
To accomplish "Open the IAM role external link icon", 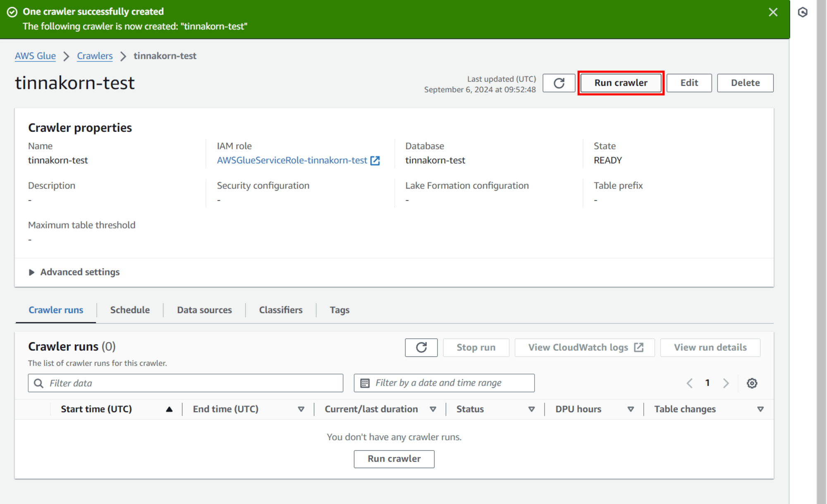I will [375, 160].
